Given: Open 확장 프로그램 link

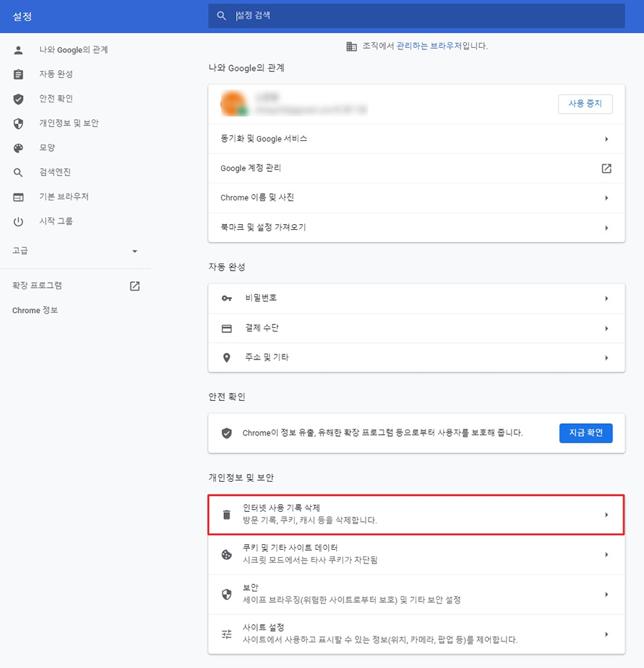Looking at the screenshot, I should 37,286.
